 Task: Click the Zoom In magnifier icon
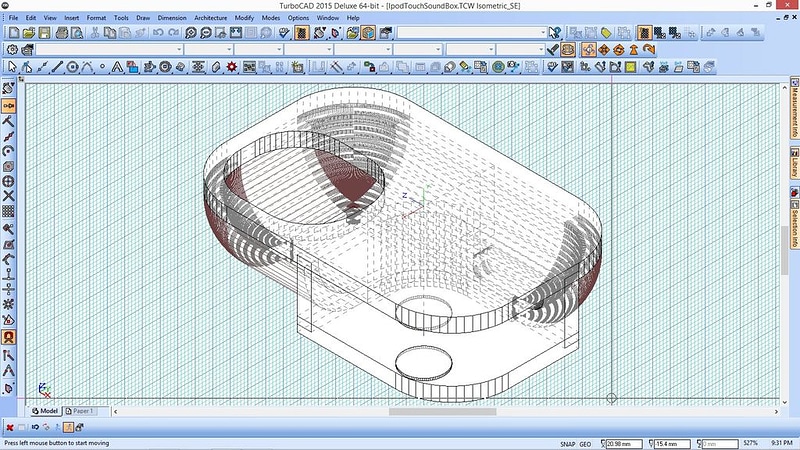click(x=190, y=33)
